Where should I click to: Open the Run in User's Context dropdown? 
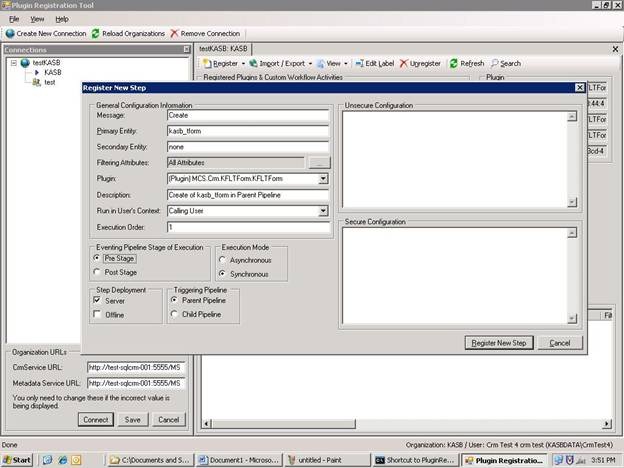324,211
